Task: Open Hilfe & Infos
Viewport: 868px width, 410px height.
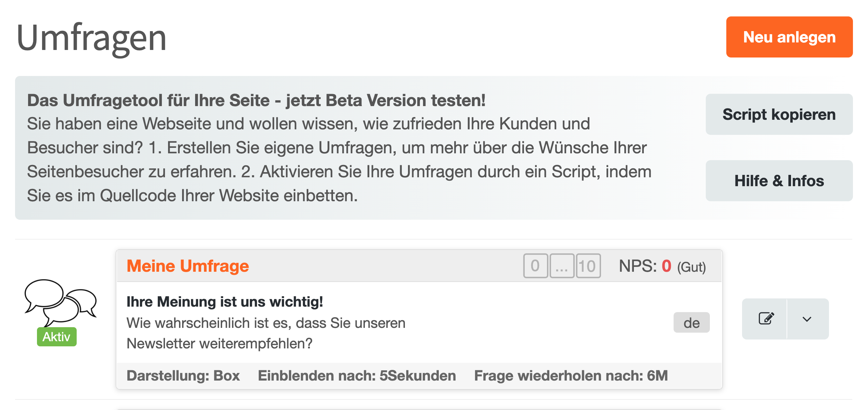Action: click(x=779, y=181)
